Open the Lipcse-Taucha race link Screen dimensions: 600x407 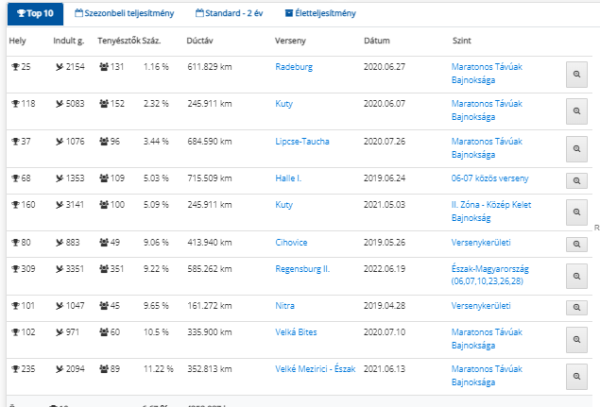302,142
